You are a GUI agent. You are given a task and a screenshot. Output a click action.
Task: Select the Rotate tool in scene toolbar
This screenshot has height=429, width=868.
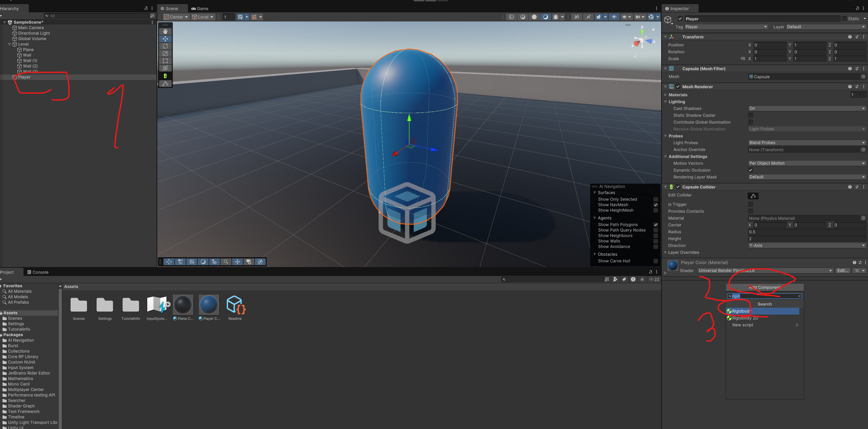(165, 46)
